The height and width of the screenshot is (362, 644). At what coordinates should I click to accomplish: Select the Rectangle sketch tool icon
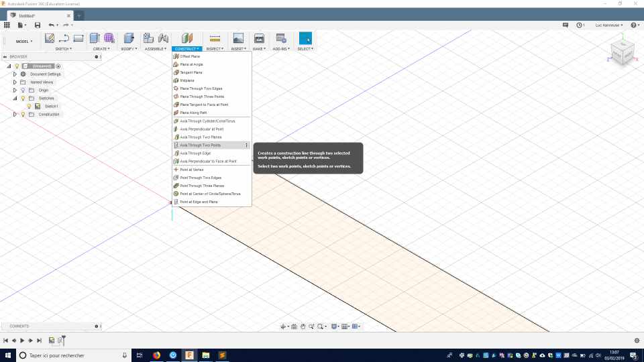click(x=78, y=38)
